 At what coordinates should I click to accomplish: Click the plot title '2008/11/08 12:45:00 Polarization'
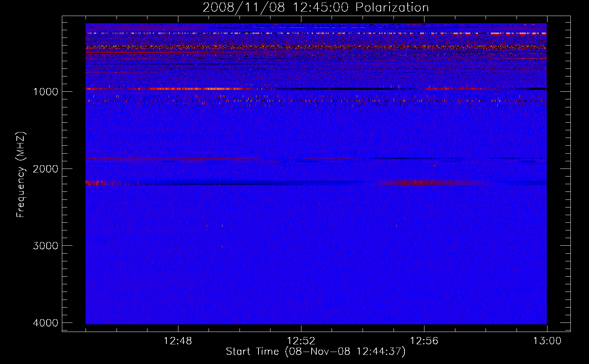click(x=316, y=7)
